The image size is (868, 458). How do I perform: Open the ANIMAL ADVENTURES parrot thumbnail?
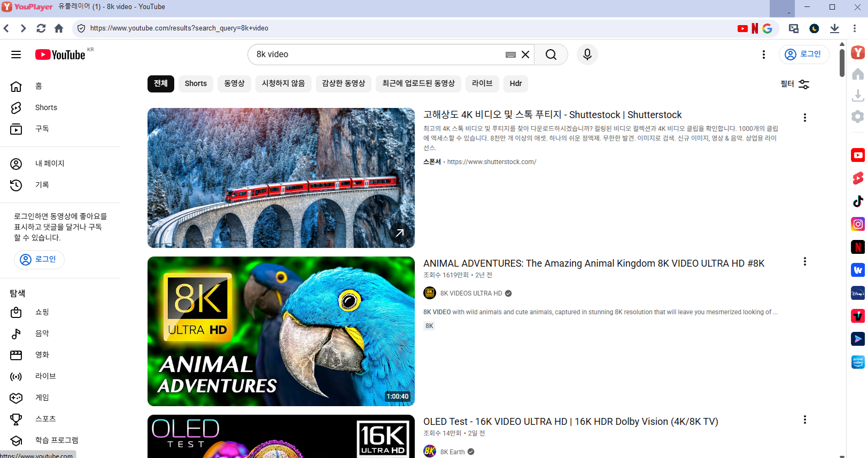coord(281,331)
